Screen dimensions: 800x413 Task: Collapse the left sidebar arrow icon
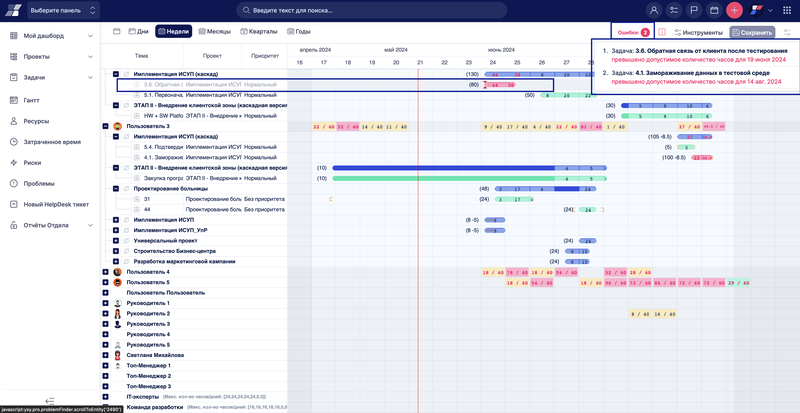(x=50, y=400)
